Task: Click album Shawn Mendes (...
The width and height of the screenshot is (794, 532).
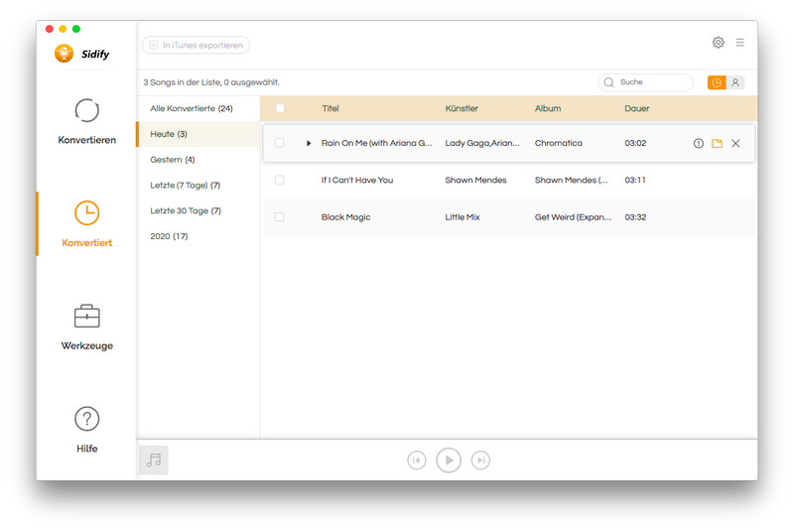Action: click(572, 180)
